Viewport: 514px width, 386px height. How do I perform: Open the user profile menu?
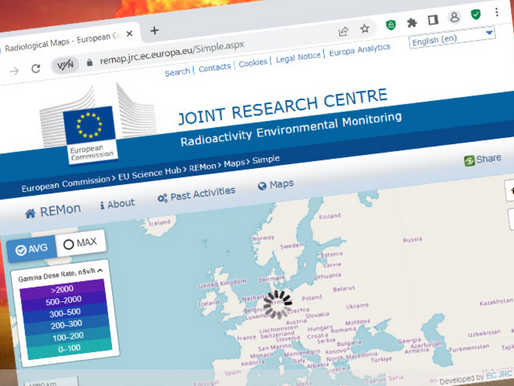coord(454,17)
